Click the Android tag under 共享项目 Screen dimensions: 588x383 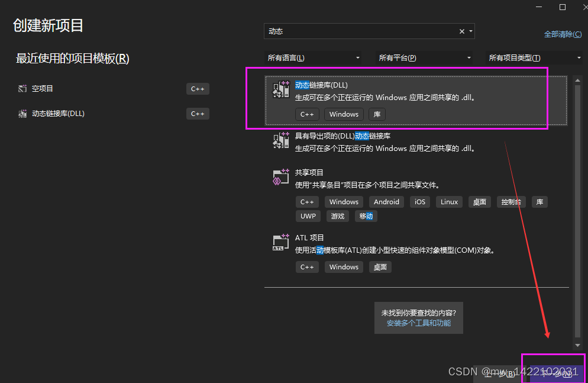click(386, 201)
